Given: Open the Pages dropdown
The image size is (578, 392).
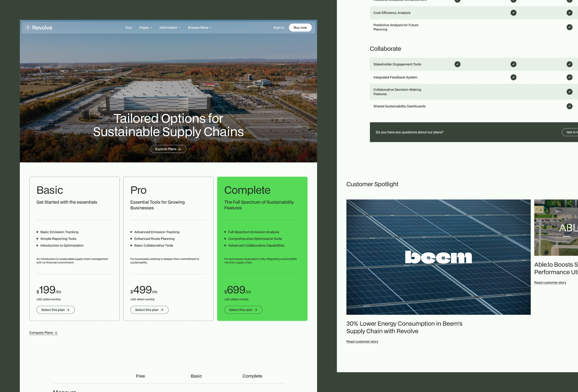Looking at the screenshot, I should point(145,28).
